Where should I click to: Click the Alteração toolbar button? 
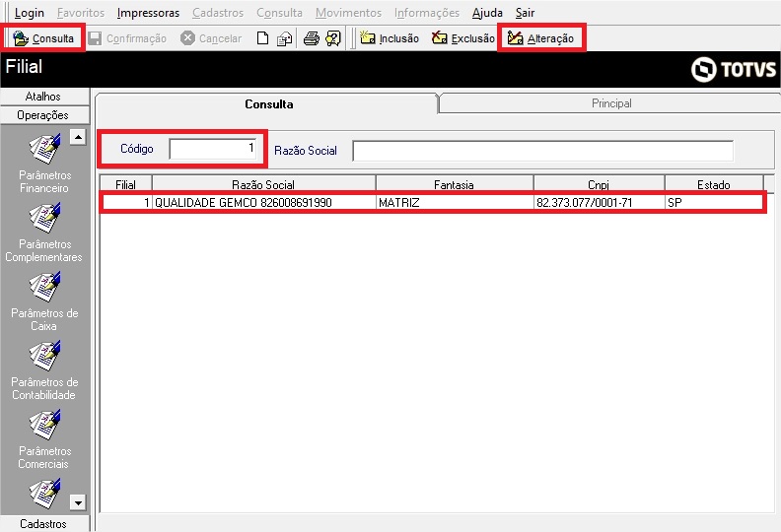point(541,38)
